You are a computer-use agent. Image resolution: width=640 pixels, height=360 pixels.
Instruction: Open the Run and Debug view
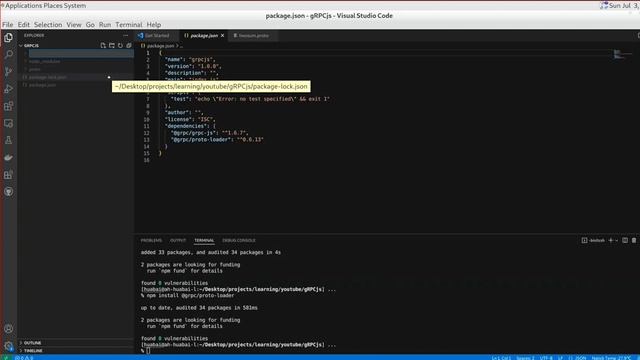pos(8,89)
